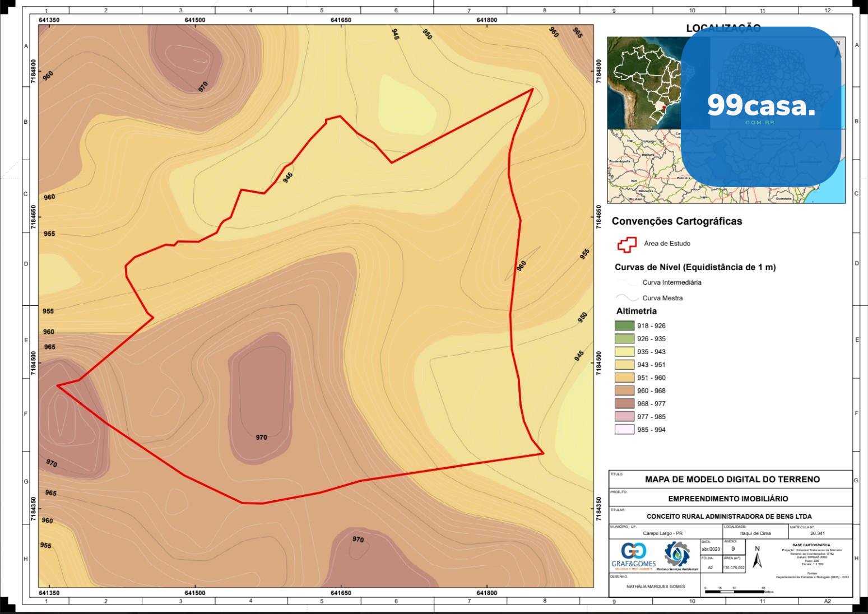The width and height of the screenshot is (868, 614).
Task: Click the Curva Mestra line symbol
Action: point(626,298)
